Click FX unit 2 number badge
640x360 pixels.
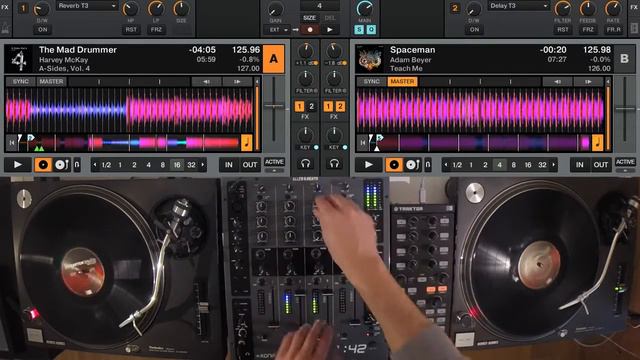tap(455, 7)
